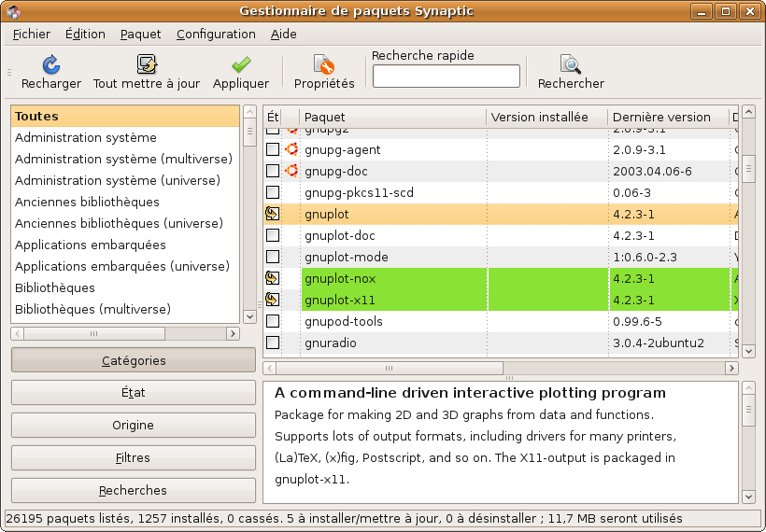This screenshot has width=766, height=532.
Task: Click package list scroll-up arrow
Action: pos(748,112)
